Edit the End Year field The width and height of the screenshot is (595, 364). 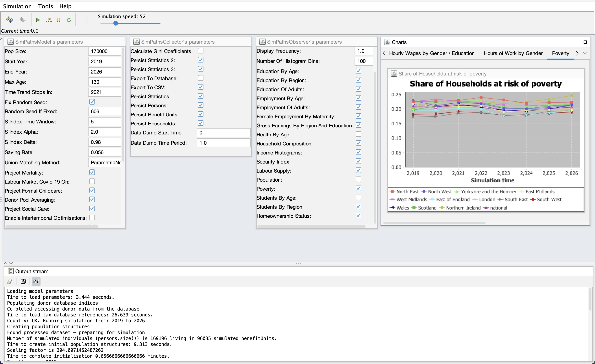coord(105,72)
